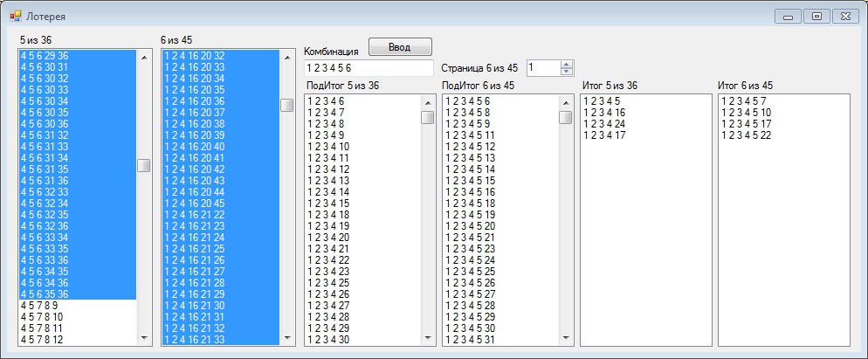Click the 5 из 36 list's scrollbar thumb
This screenshot has width=868, height=359.
tap(144, 165)
